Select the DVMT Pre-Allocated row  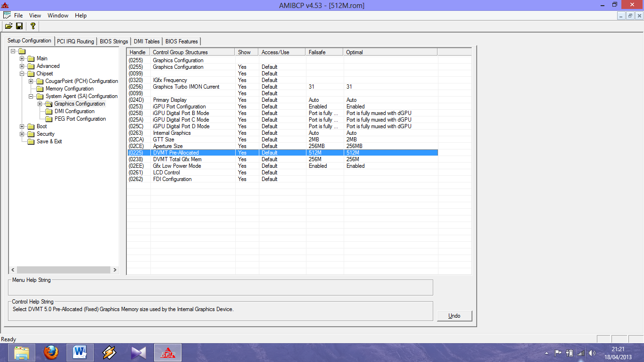click(x=282, y=153)
